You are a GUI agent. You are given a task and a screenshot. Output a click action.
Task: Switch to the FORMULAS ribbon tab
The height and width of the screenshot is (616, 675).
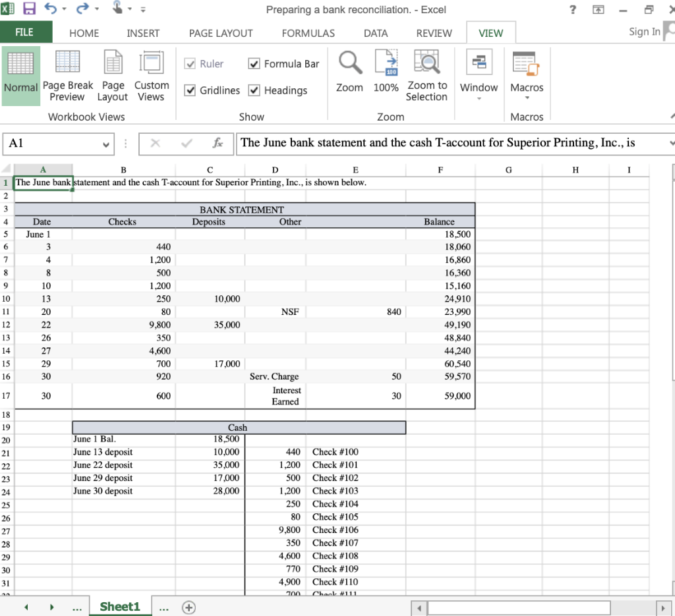point(308,32)
